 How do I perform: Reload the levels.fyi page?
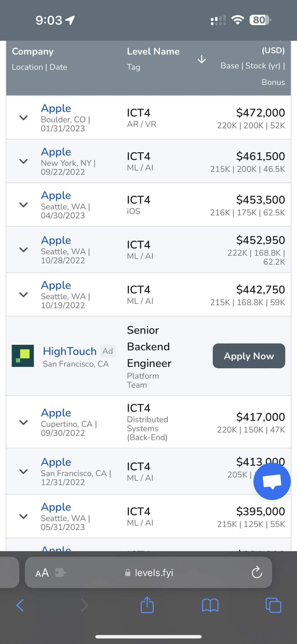point(257,572)
